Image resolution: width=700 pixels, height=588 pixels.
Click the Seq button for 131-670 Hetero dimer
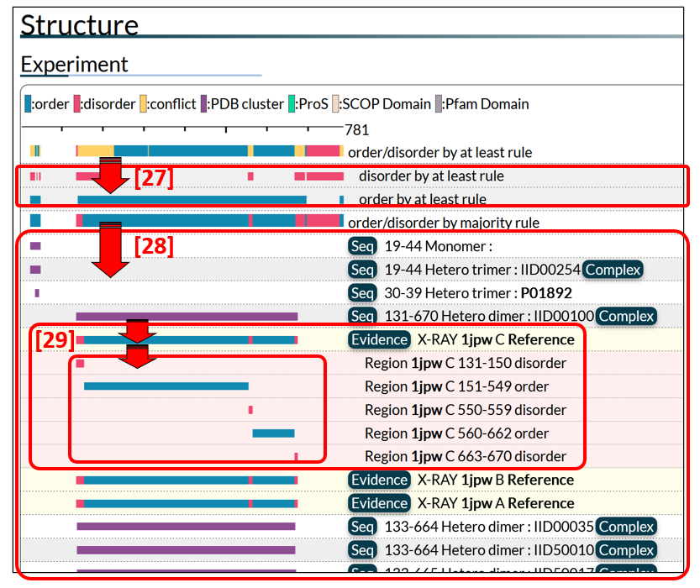point(362,317)
